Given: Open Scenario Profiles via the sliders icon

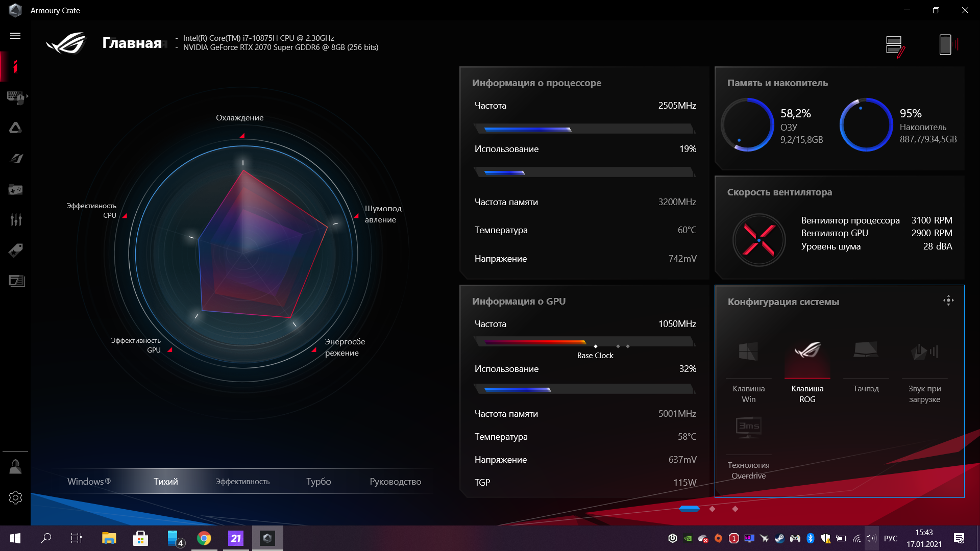Looking at the screenshot, I should pos(16,220).
